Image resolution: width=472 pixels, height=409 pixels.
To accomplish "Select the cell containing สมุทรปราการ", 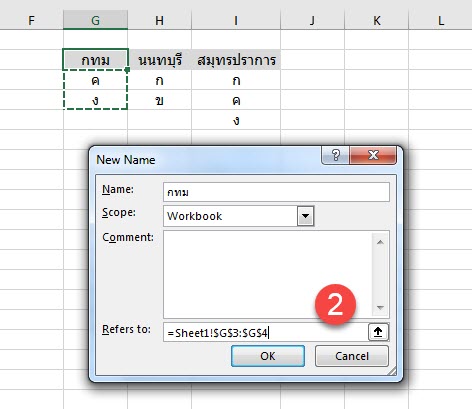I will pyautogui.click(x=236, y=60).
